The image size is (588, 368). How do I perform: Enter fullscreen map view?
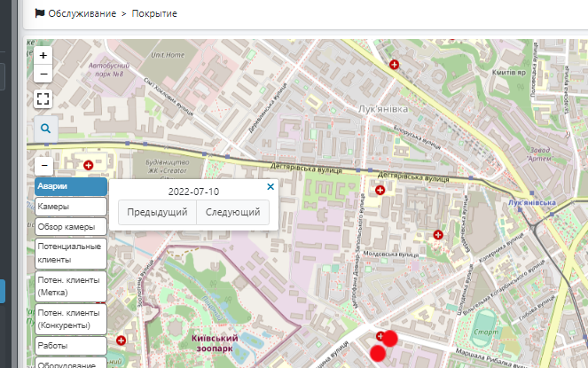click(43, 98)
